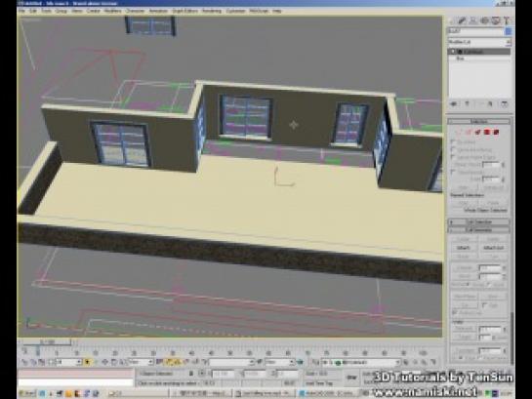
Task: Open the Hierarchy command panel tab
Action: click(x=473, y=21)
